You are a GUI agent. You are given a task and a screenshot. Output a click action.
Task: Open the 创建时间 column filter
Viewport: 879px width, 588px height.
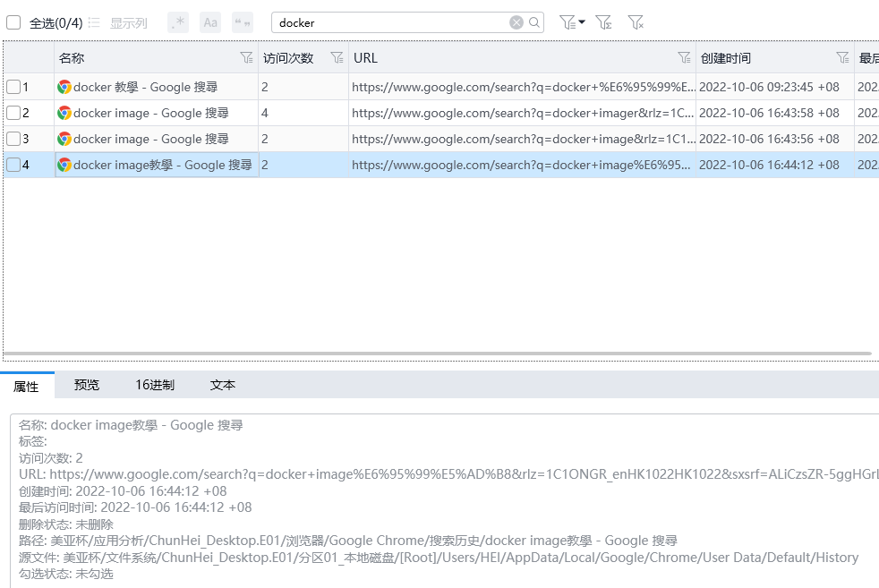tap(842, 58)
